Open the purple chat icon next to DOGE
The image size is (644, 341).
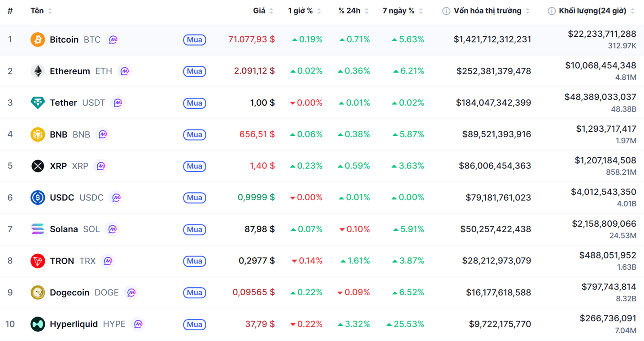point(131,293)
